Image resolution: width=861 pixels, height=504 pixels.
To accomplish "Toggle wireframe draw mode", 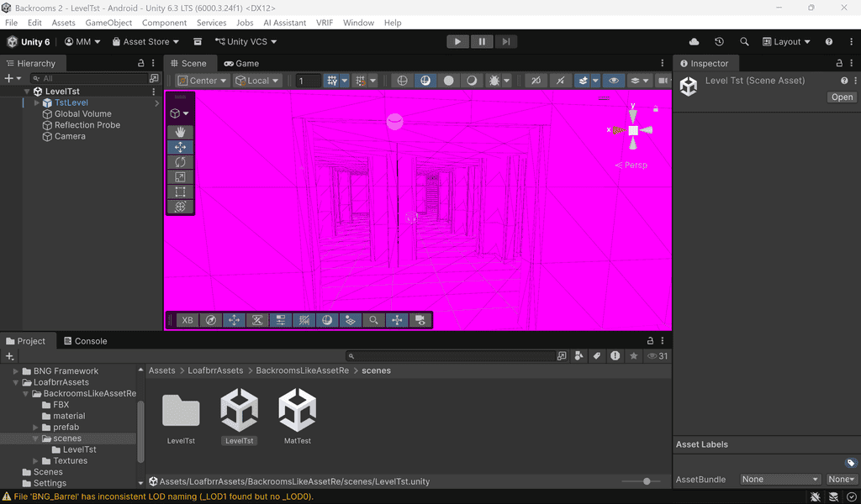I will point(402,81).
